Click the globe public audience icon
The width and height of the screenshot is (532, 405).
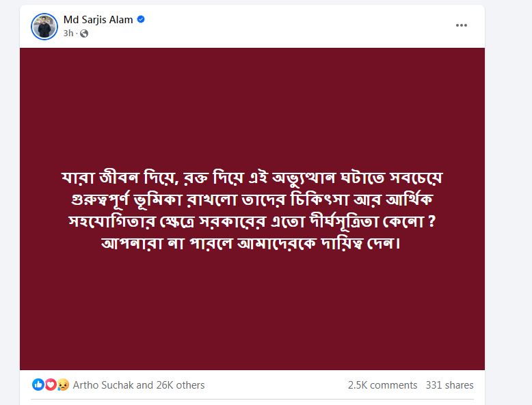(84, 33)
